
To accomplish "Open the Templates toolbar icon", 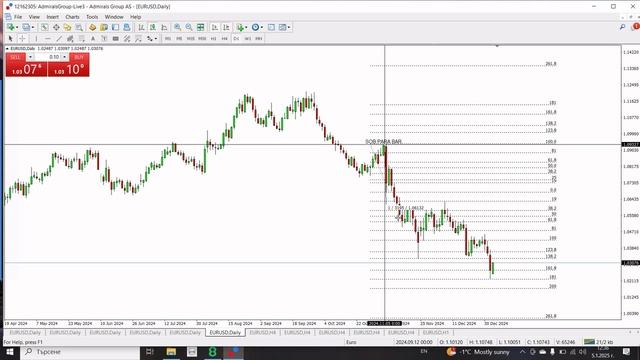I will point(282,27).
